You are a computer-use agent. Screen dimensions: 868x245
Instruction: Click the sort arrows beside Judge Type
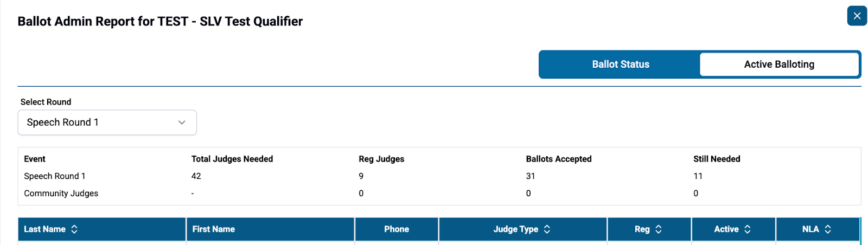pos(547,229)
